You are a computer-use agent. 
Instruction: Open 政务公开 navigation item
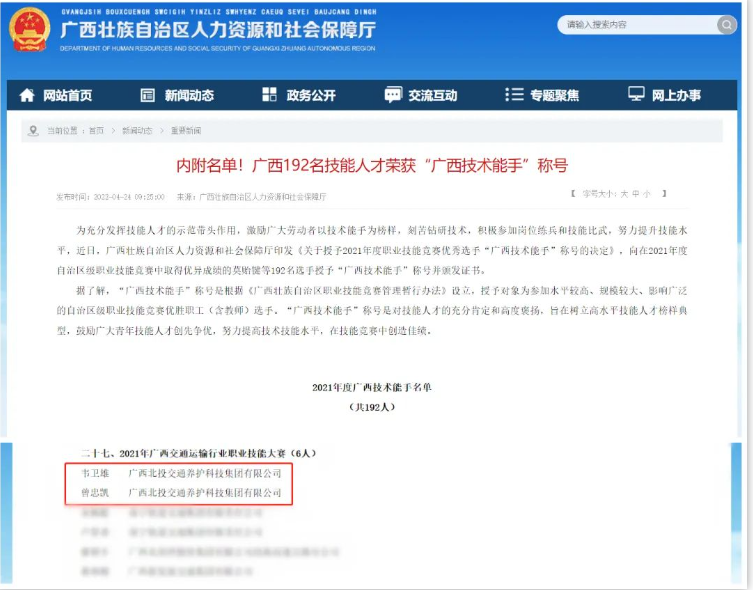pyautogui.click(x=311, y=96)
